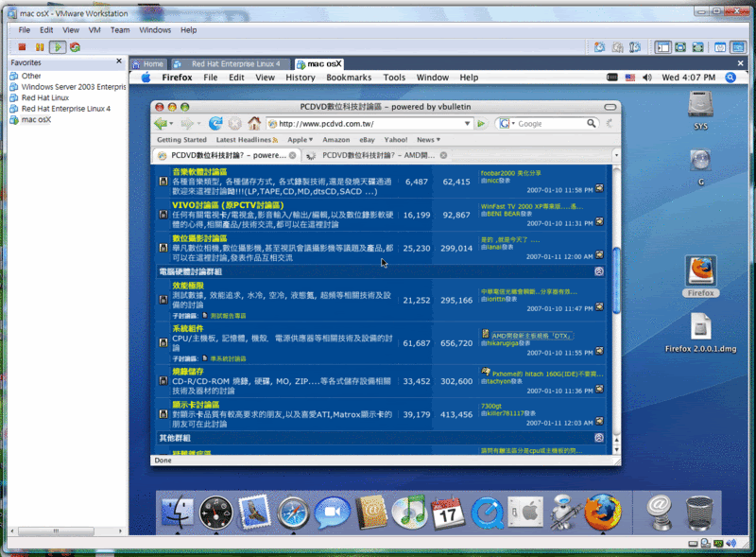This screenshot has width=756, height=557.
Task: Switch to Red Hat Enterprise Linux 4 tab
Action: tap(231, 63)
